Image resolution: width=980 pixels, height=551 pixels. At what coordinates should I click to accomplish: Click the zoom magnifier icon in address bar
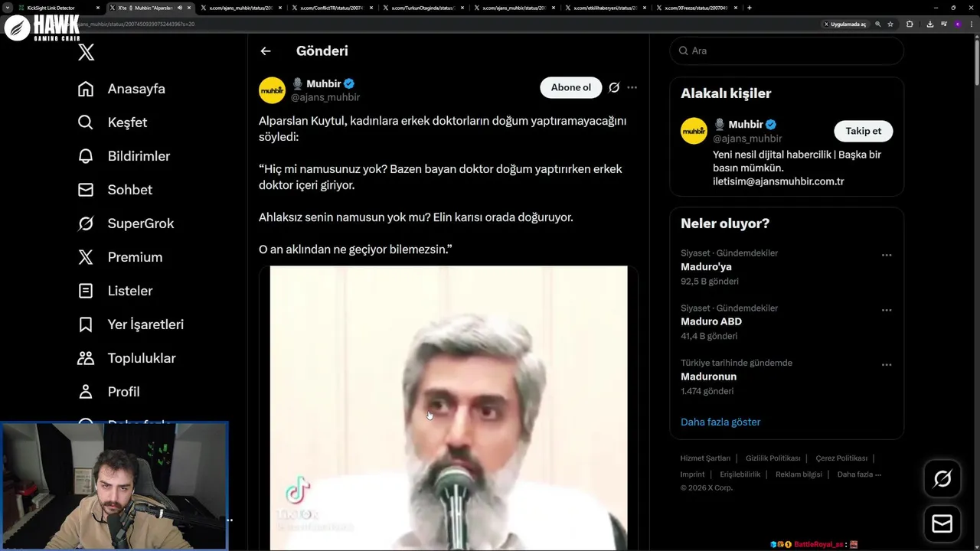tap(878, 24)
